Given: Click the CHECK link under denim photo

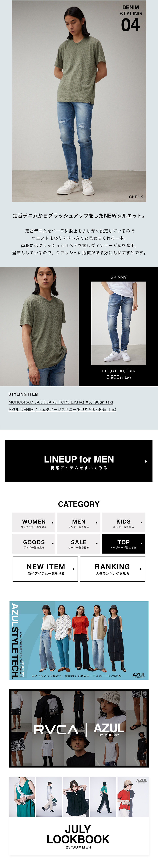Looking at the screenshot, I should pyautogui.click(x=136, y=197).
